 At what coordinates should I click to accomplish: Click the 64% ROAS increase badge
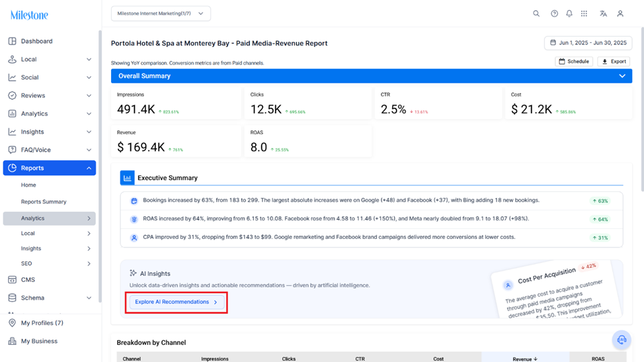tap(600, 220)
